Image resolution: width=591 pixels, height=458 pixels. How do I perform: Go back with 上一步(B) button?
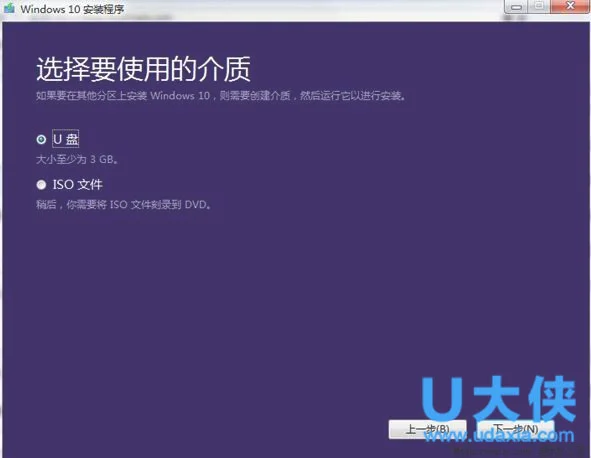427,429
